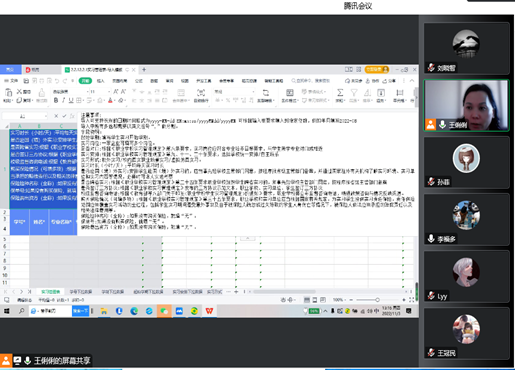Image resolution: width=515 pixels, height=370 pixels.
Task: Expand the Name Box dropdown arrow
Action: pyautogui.click(x=46, y=116)
